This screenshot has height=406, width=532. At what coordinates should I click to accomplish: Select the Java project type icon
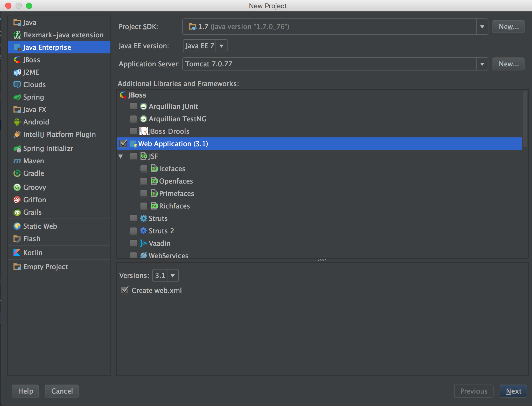point(17,23)
